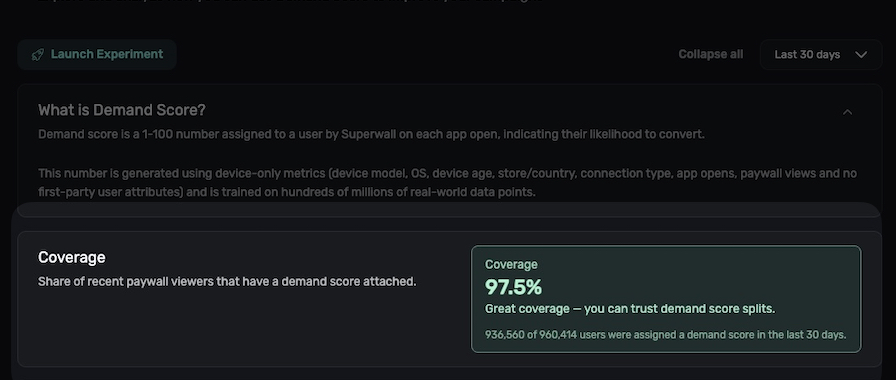Click the Demand score is a 1-100 sentence

pyautogui.click(x=371, y=135)
